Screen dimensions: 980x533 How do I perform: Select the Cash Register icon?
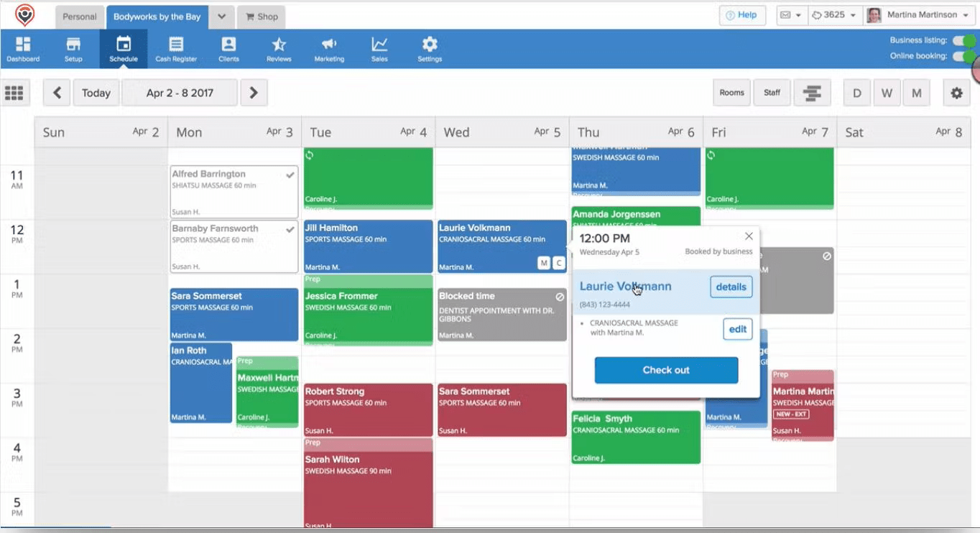click(x=176, y=48)
